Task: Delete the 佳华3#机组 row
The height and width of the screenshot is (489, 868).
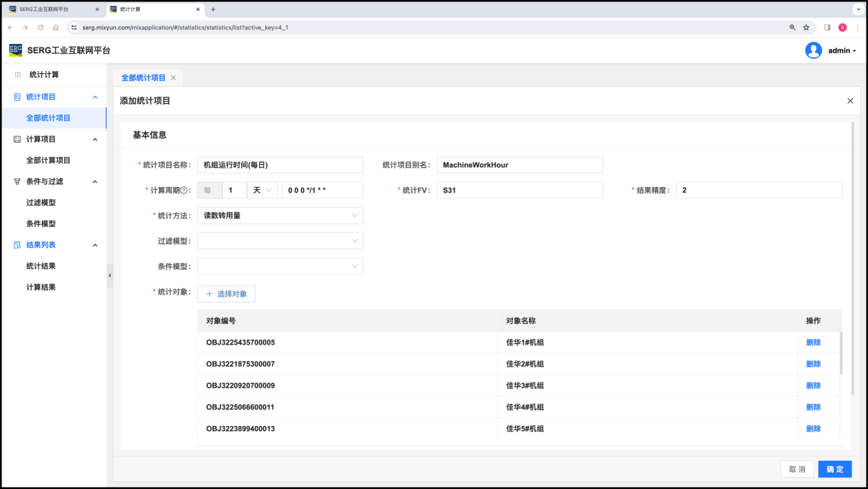Action: [813, 386]
